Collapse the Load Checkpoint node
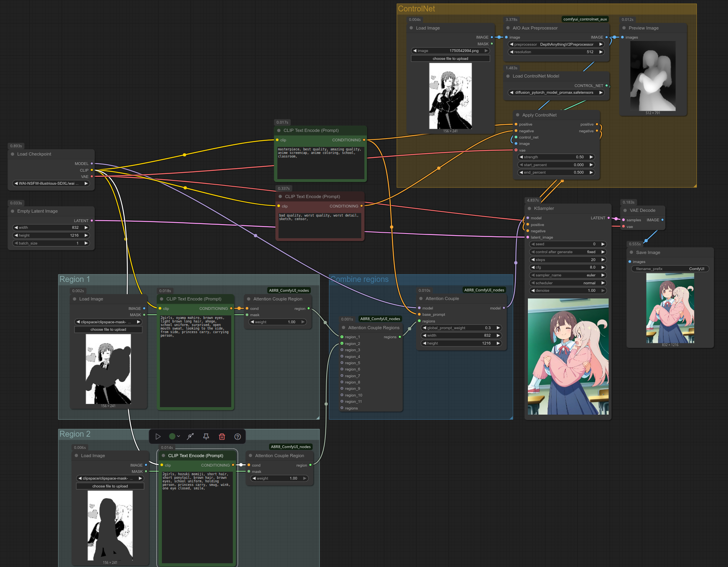The width and height of the screenshot is (728, 567). tap(13, 154)
